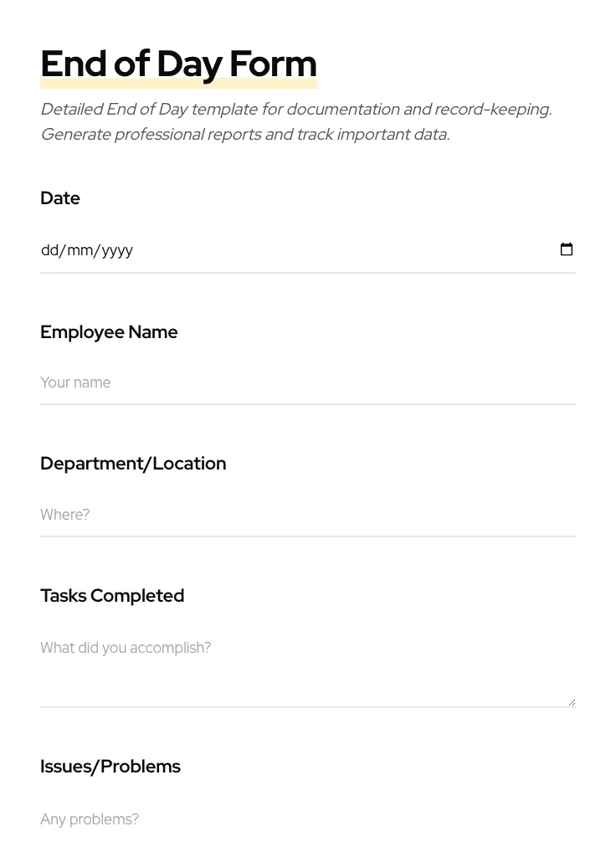Click the 'Tasks Completed' label
616x857 pixels.
point(112,596)
